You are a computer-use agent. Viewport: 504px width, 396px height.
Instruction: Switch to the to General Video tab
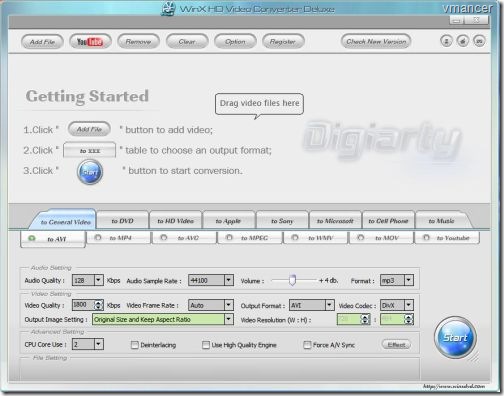(x=64, y=221)
